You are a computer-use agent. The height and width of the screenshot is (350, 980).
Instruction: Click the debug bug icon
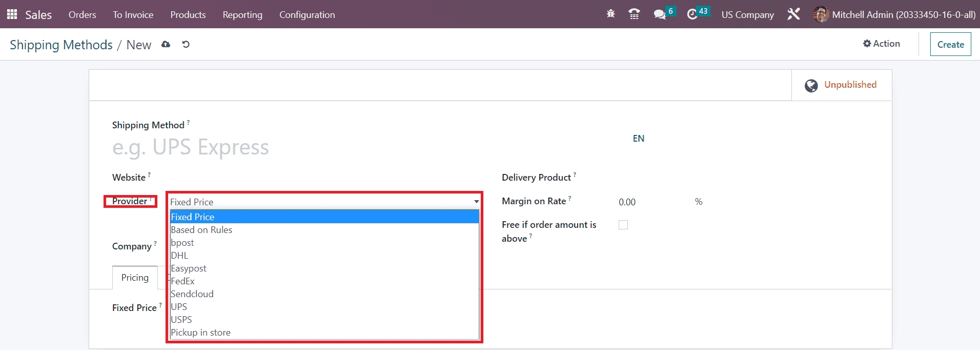point(610,14)
